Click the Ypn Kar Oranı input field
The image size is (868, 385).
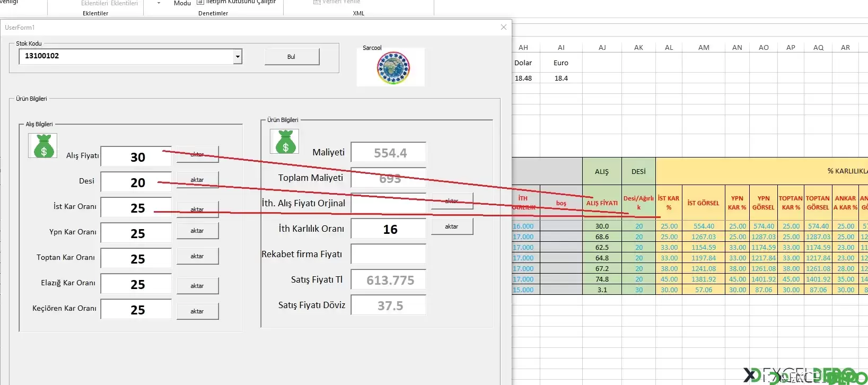(136, 233)
